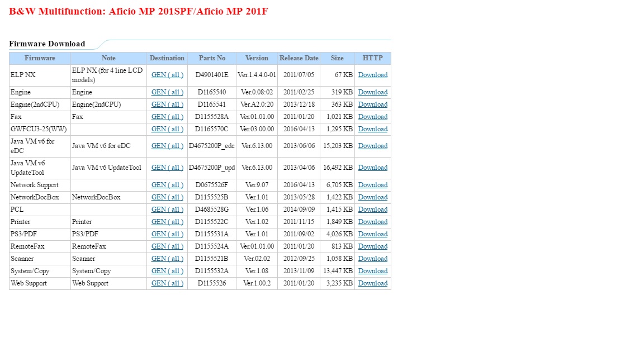The height and width of the screenshot is (362, 644).
Task: Download the System/Copy firmware
Action: [x=372, y=271]
